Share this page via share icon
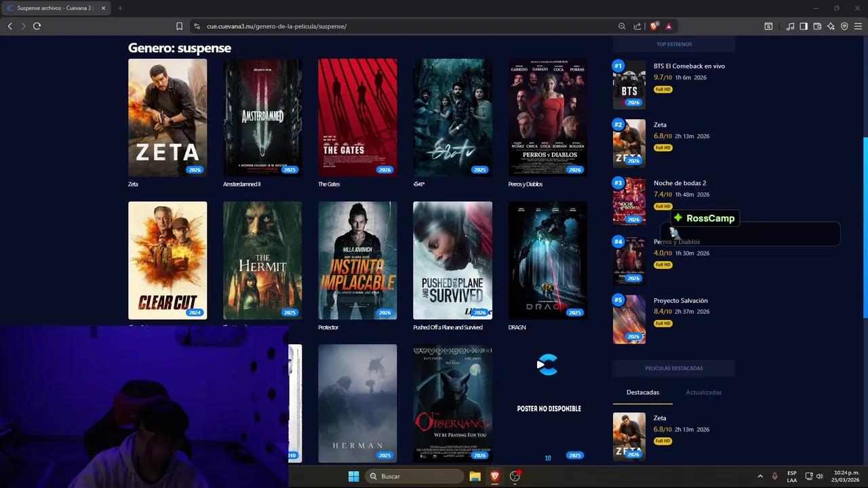The height and width of the screenshot is (488, 868). 637,26
